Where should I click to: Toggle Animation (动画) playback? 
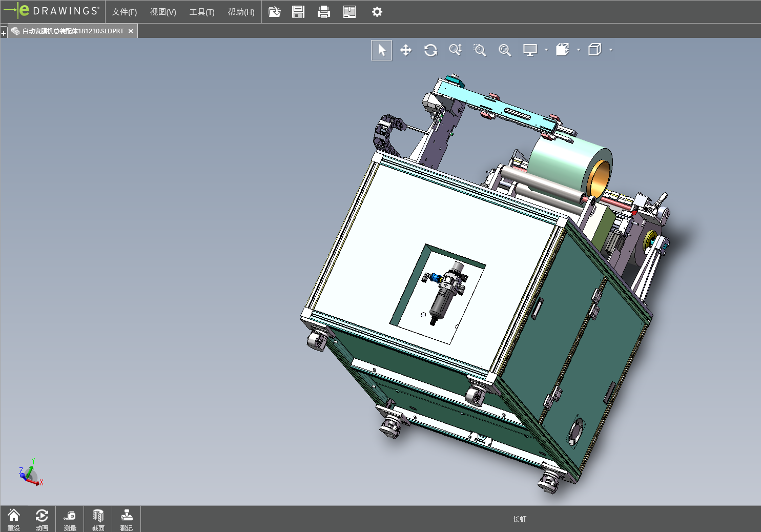pyautogui.click(x=42, y=519)
